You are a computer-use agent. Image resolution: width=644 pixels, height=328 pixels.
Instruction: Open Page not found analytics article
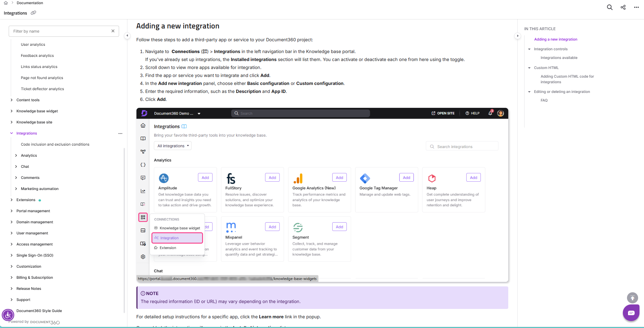click(x=42, y=78)
